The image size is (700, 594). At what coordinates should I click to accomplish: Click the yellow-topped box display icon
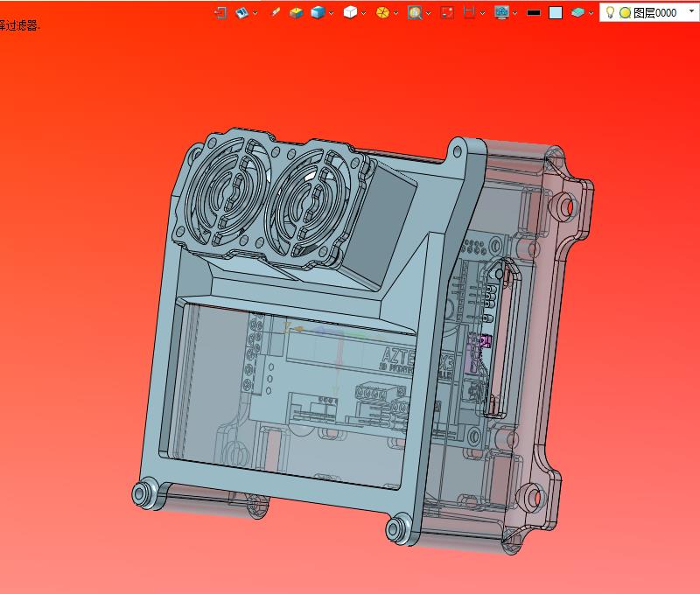click(x=296, y=12)
